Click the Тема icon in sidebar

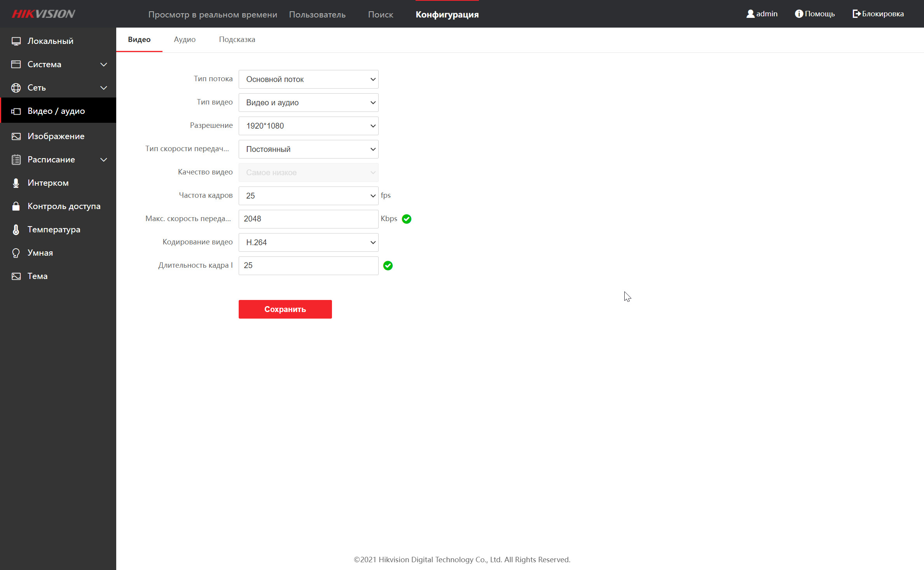[16, 276]
